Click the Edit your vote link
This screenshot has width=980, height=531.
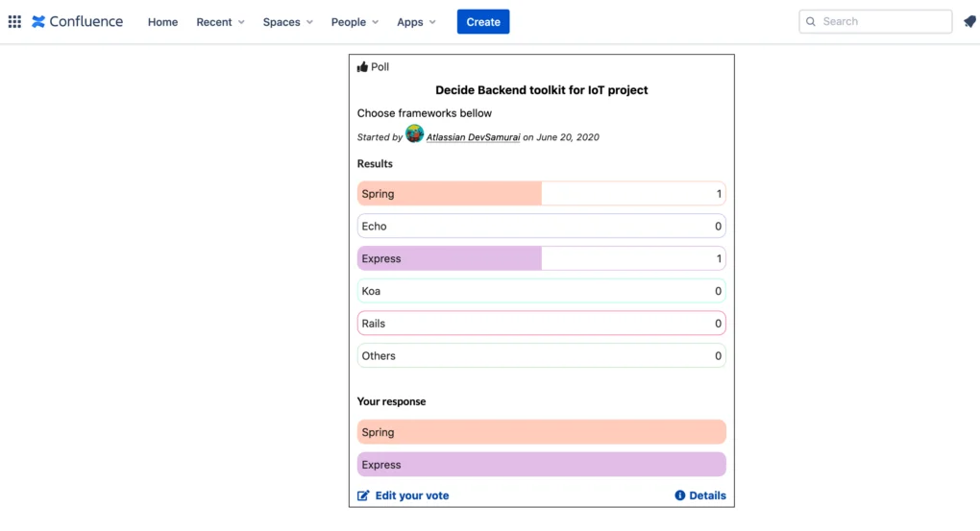pyautogui.click(x=412, y=495)
